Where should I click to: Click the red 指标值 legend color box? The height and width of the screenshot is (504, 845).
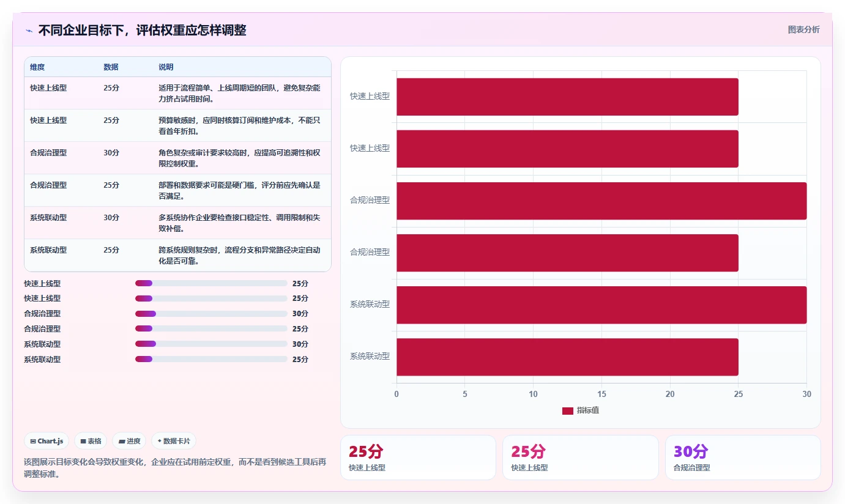(568, 410)
